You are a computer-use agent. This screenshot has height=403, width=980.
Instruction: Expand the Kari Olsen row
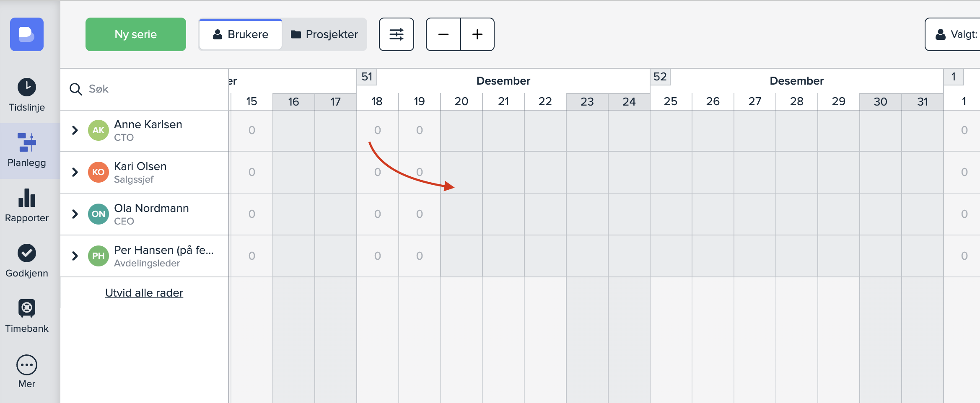pyautogui.click(x=75, y=172)
